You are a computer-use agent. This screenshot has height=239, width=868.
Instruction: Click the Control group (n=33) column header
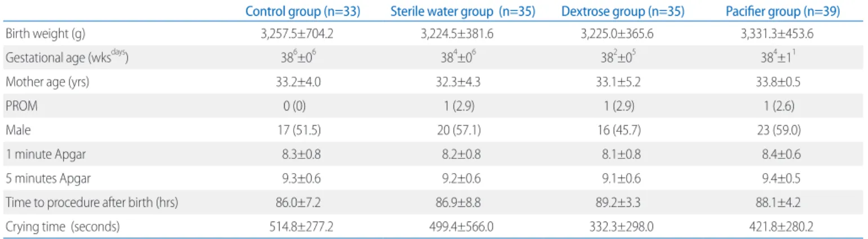coord(302,11)
